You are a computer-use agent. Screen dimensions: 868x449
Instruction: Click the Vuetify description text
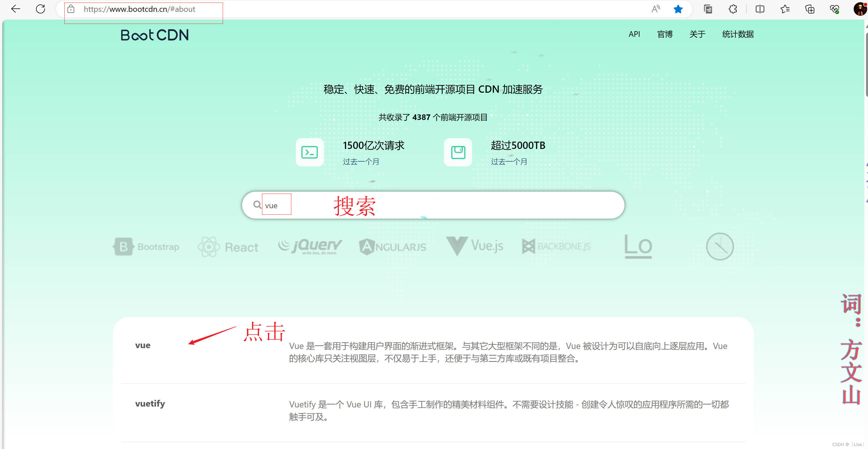509,410
